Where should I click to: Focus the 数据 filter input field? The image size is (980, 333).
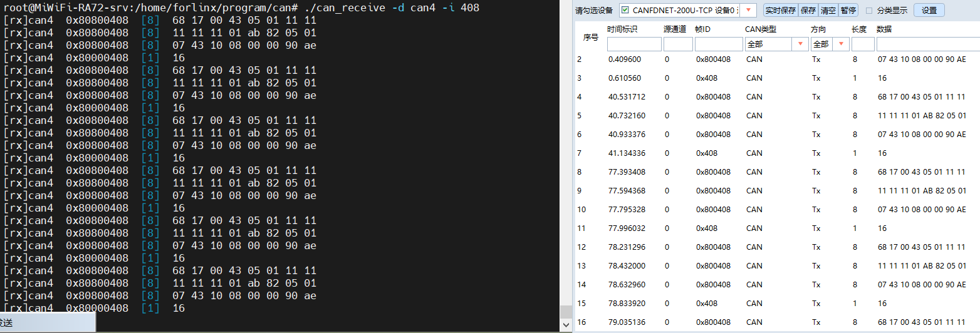pos(928,44)
